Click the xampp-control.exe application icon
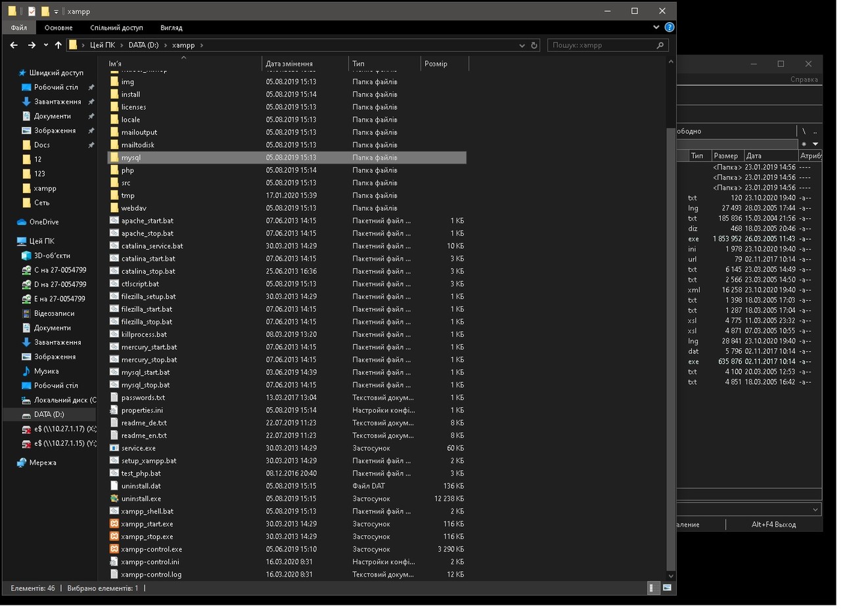 point(114,549)
